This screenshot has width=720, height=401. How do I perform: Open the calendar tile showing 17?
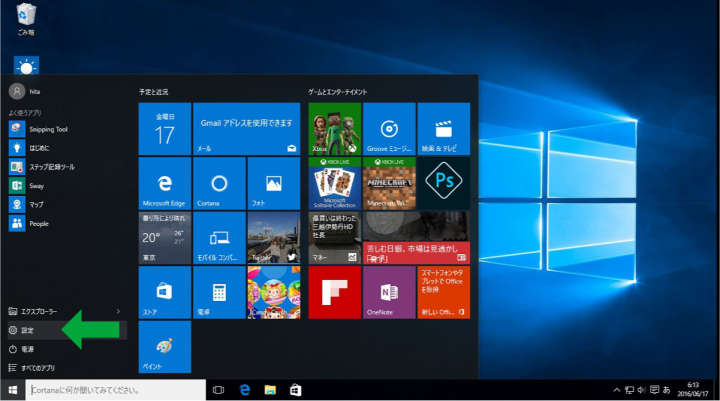tap(164, 129)
